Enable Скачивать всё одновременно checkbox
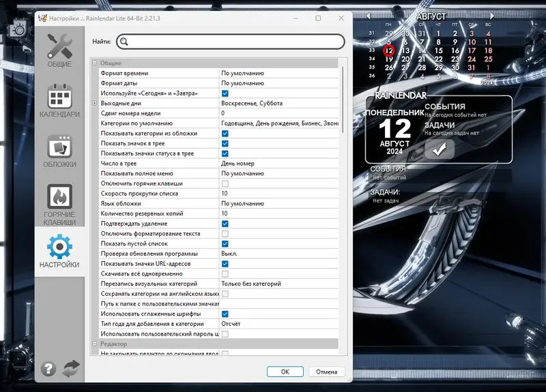Viewport: 546px width, 392px height. click(225, 274)
